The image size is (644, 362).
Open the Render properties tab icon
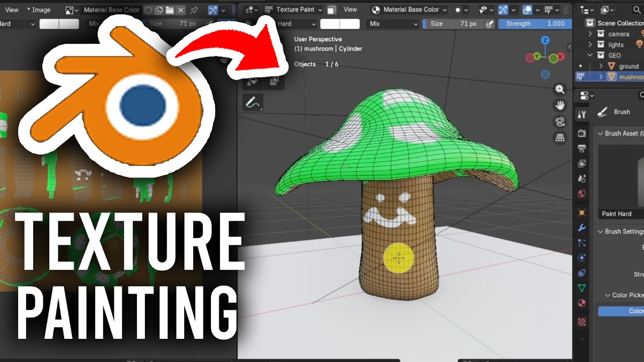pyautogui.click(x=582, y=133)
